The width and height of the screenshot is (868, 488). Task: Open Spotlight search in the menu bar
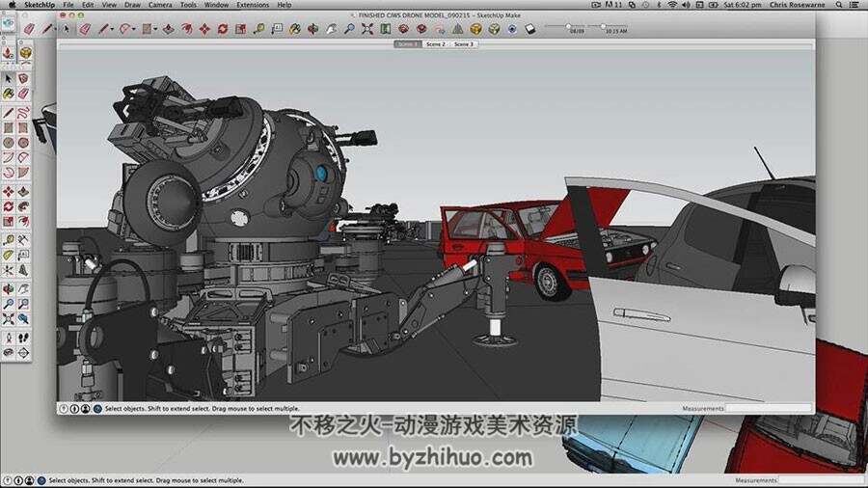point(839,5)
